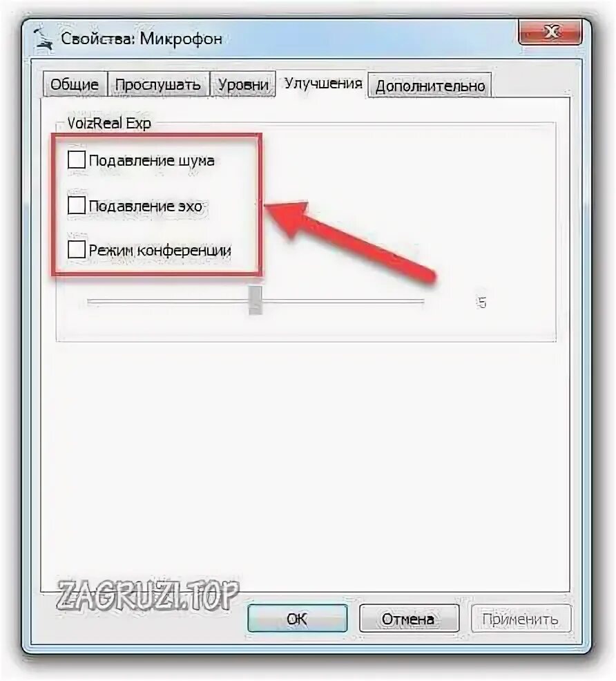Viewport: 616px width, 681px height.
Task: Click the ZAGRUZI.TOP watermark
Action: point(148,595)
